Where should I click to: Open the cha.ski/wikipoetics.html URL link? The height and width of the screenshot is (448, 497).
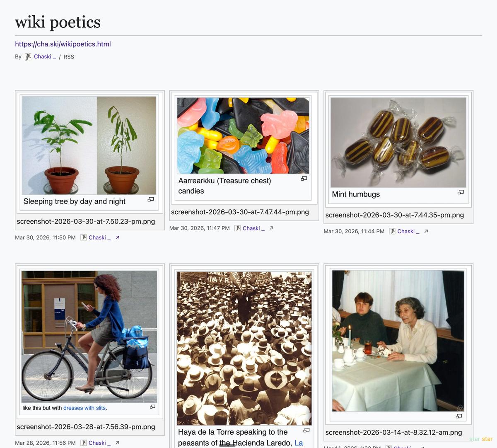click(63, 44)
